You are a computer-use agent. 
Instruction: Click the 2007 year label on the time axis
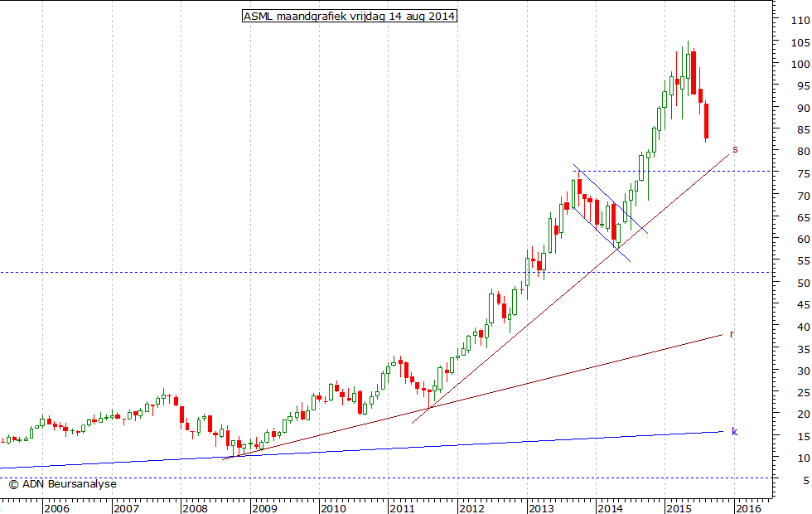pos(126,508)
